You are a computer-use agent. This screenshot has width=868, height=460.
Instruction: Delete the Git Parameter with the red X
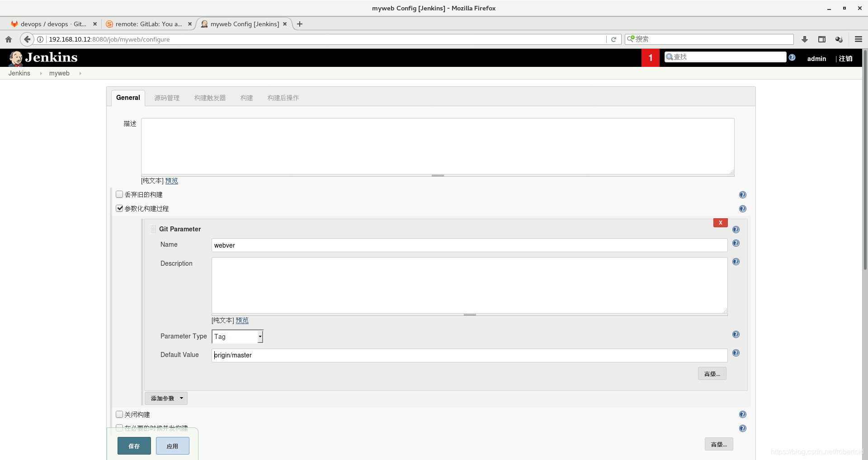pos(721,223)
